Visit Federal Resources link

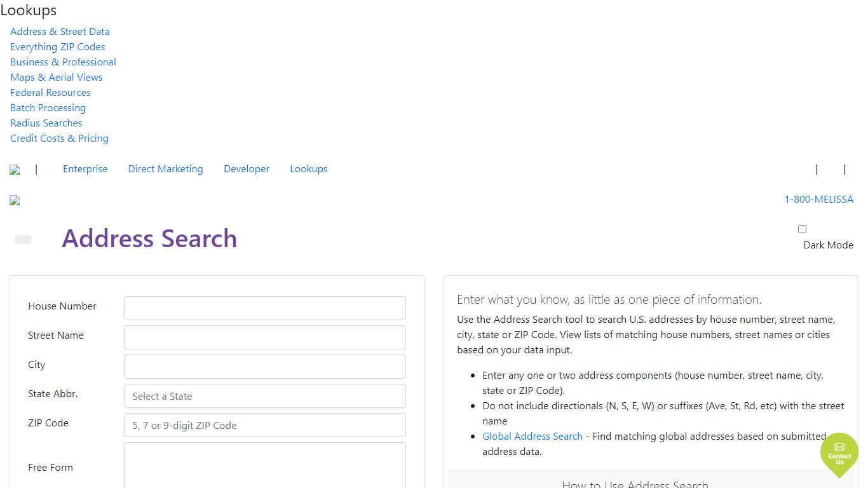click(50, 92)
